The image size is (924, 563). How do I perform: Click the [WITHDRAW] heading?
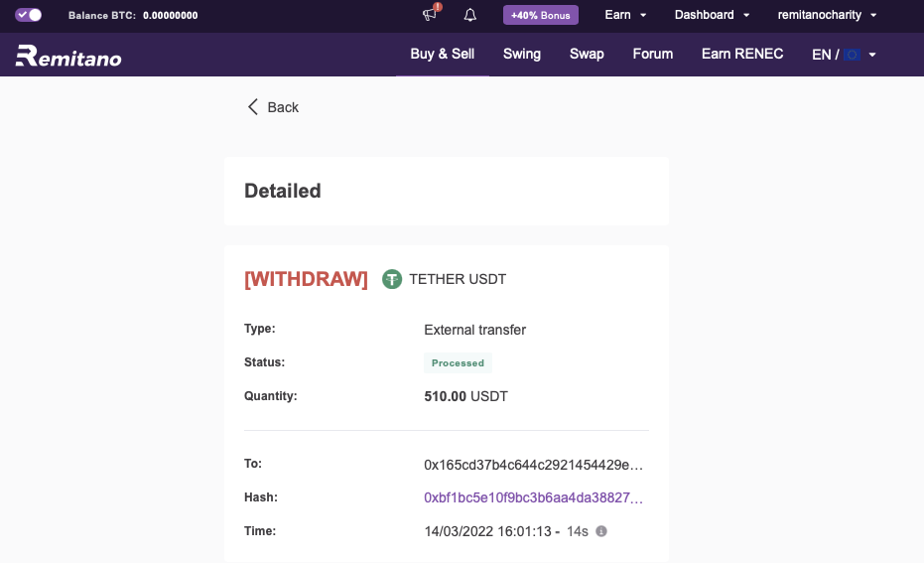[x=306, y=279]
